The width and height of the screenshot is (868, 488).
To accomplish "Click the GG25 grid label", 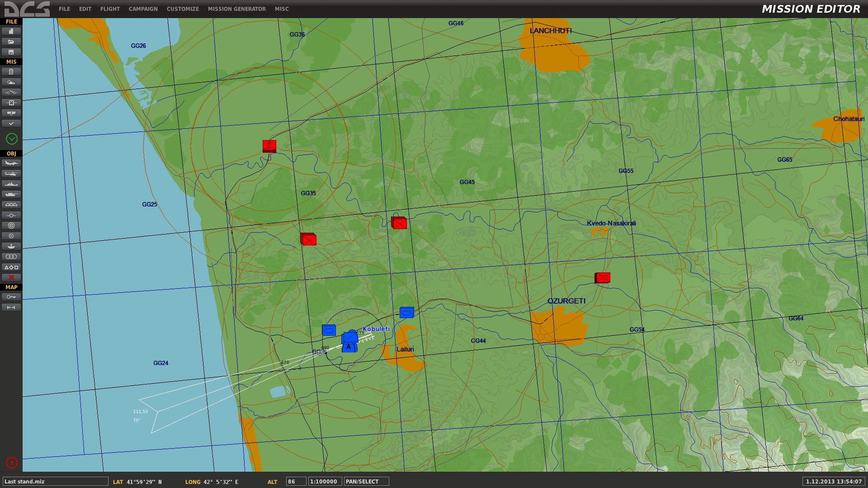I will pos(150,205).
